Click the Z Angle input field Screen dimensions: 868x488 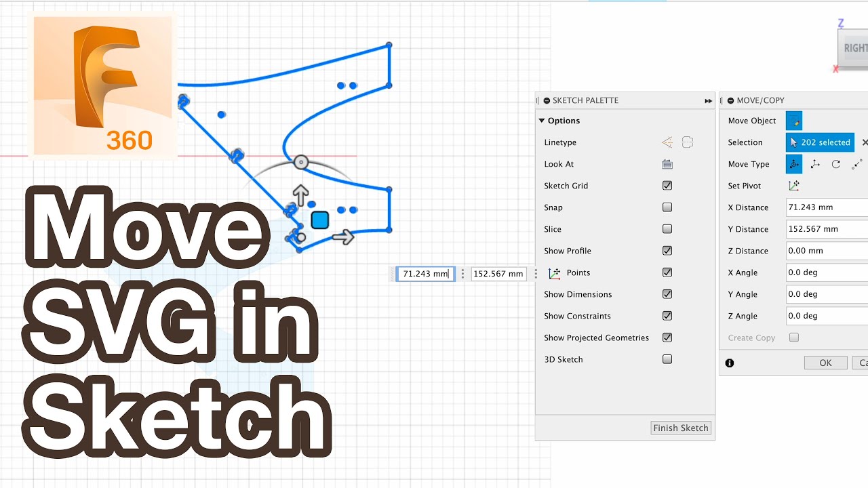point(827,316)
